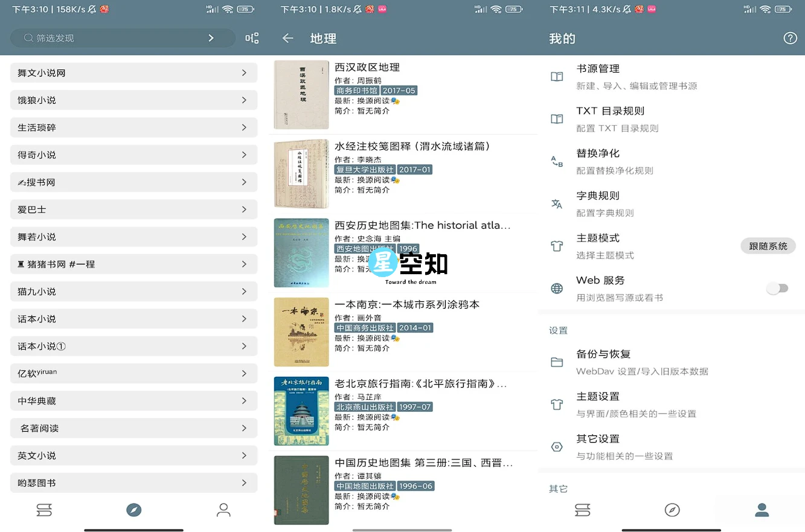Screen dimensions: 805x532
Task: Switch to the profile tab in left panel
Action: [223, 510]
